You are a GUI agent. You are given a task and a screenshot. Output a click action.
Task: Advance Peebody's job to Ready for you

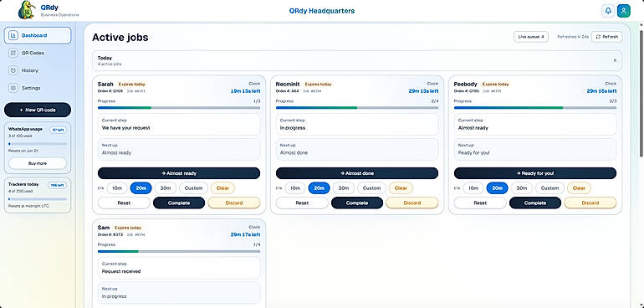[535, 173]
